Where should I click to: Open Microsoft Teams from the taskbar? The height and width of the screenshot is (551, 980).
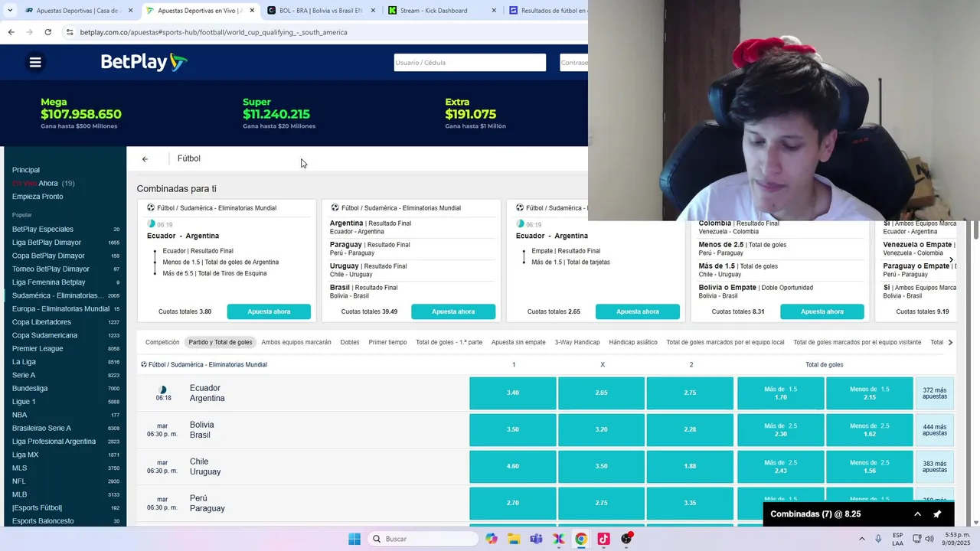pos(536,539)
